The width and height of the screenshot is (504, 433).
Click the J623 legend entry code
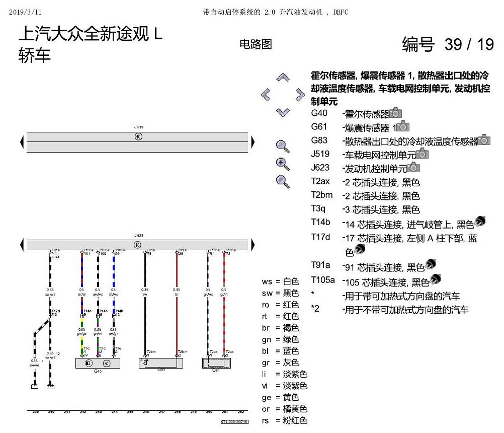[320, 168]
